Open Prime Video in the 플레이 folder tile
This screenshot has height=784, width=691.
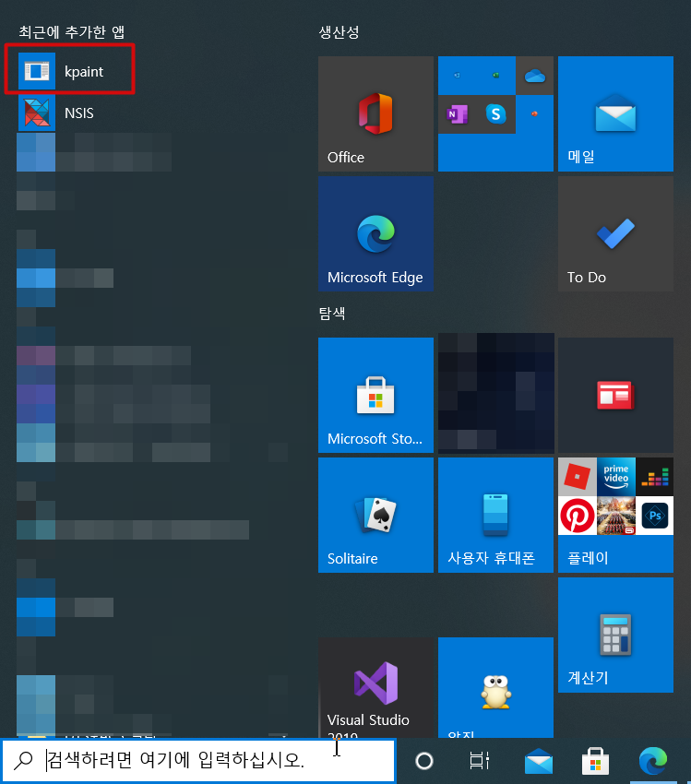pos(616,477)
